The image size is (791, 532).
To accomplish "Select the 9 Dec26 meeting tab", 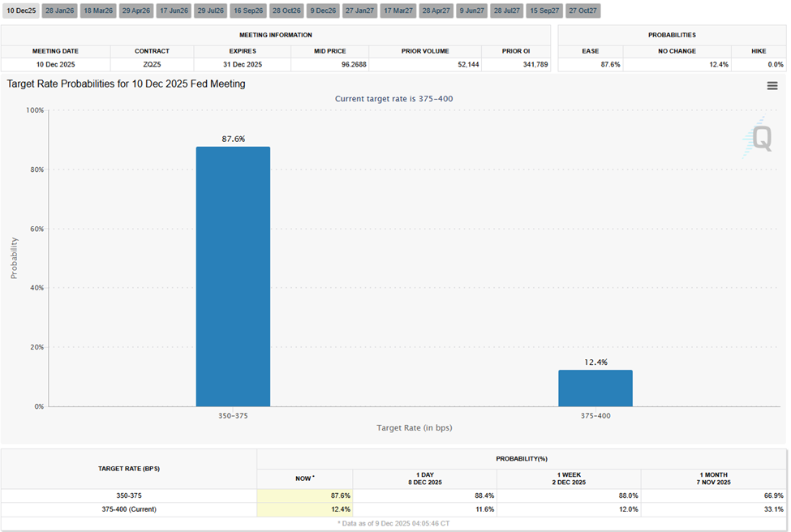I will (x=321, y=10).
